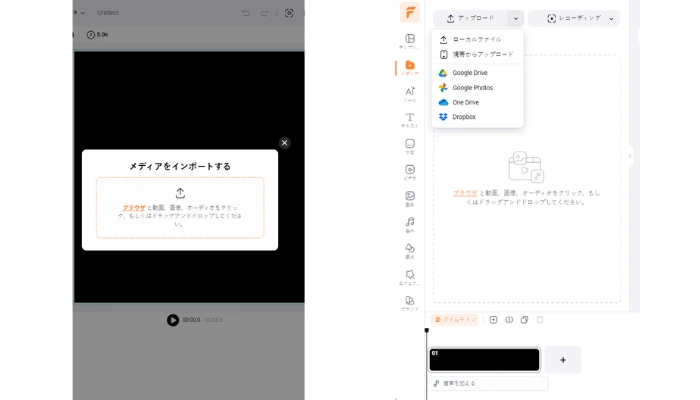Click the plus add-scene button
This screenshot has height=400, width=700.
(563, 360)
